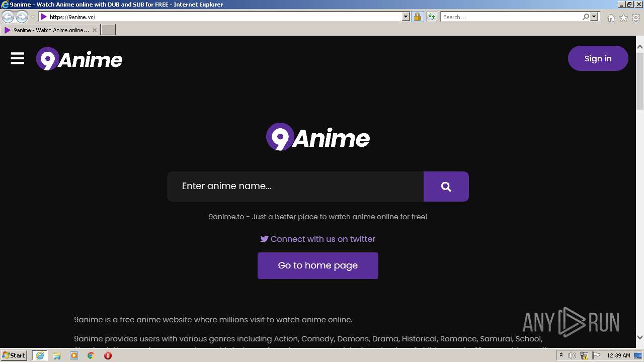Click the address bar URL field
644x362 pixels.
tap(224, 17)
